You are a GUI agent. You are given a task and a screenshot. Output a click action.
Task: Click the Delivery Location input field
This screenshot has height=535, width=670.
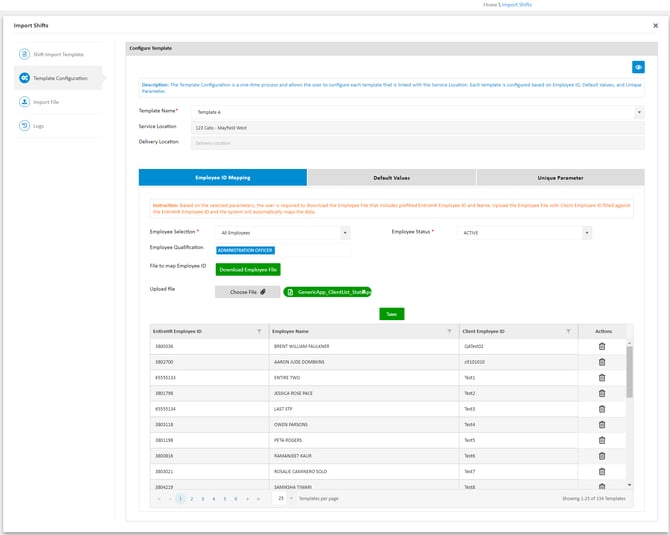(417, 143)
